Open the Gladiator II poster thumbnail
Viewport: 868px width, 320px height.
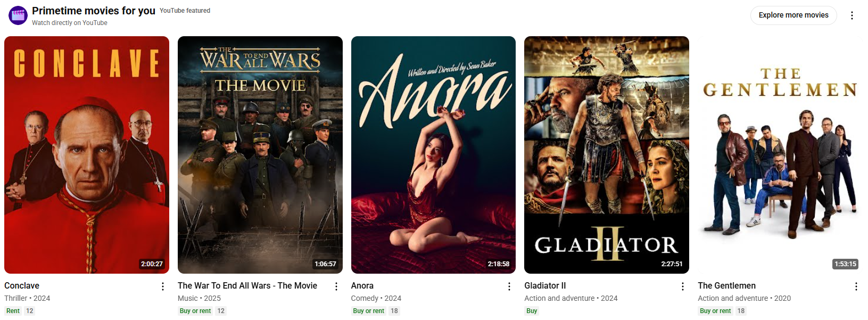607,155
